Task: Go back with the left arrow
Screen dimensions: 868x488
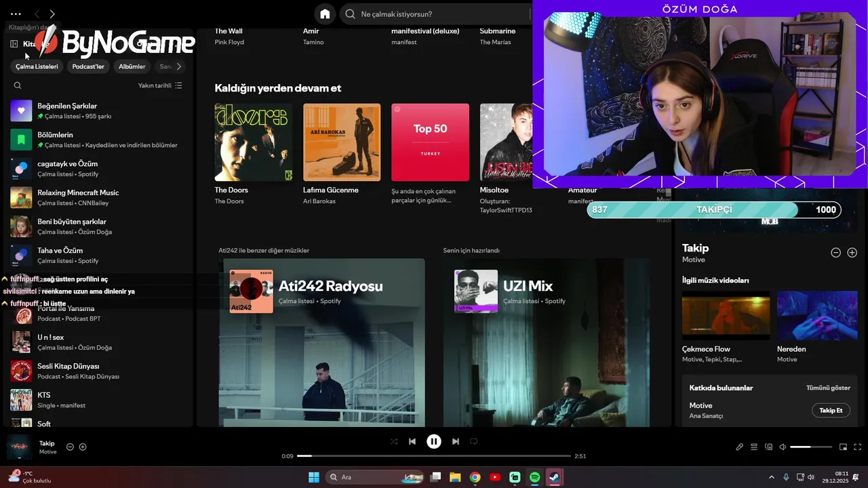Action: (37, 14)
